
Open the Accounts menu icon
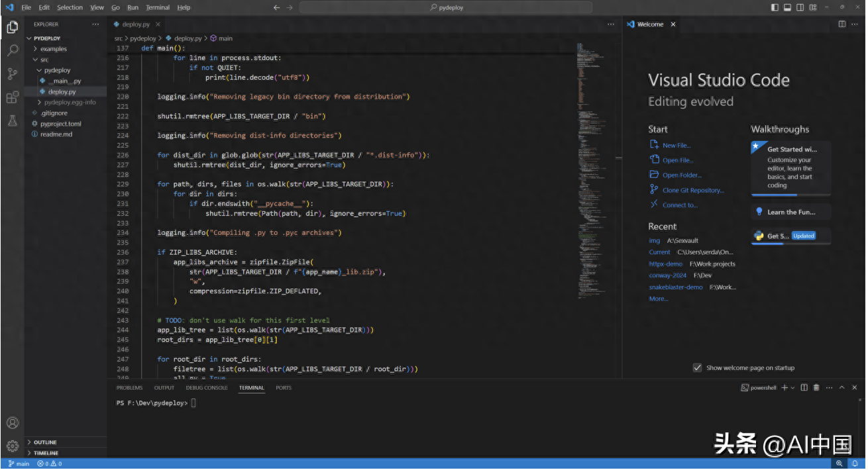click(12, 423)
